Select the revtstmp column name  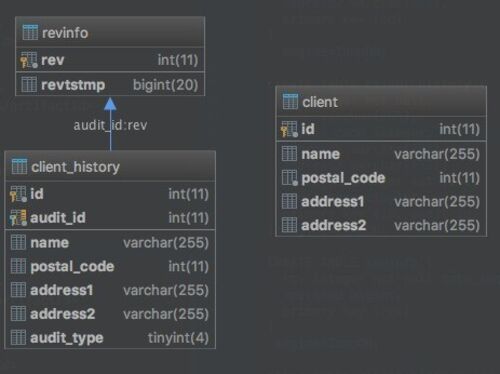[x=73, y=85]
